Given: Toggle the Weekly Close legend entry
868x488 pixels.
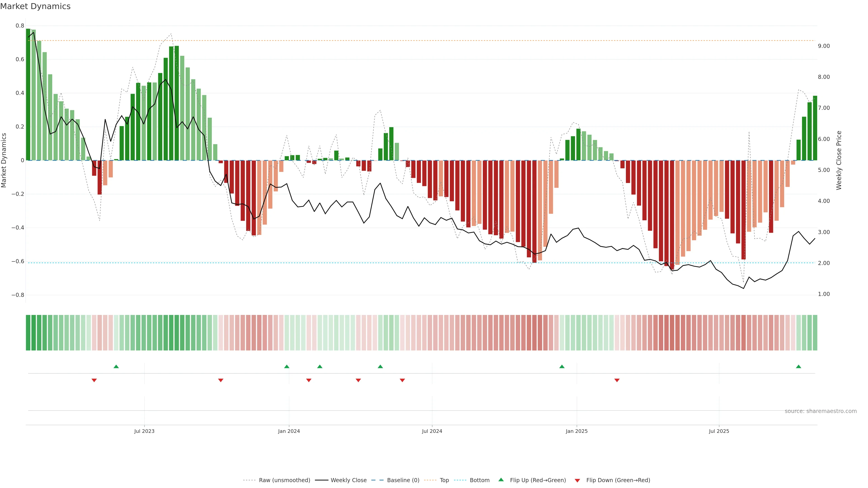Looking at the screenshot, I should click(x=348, y=480).
